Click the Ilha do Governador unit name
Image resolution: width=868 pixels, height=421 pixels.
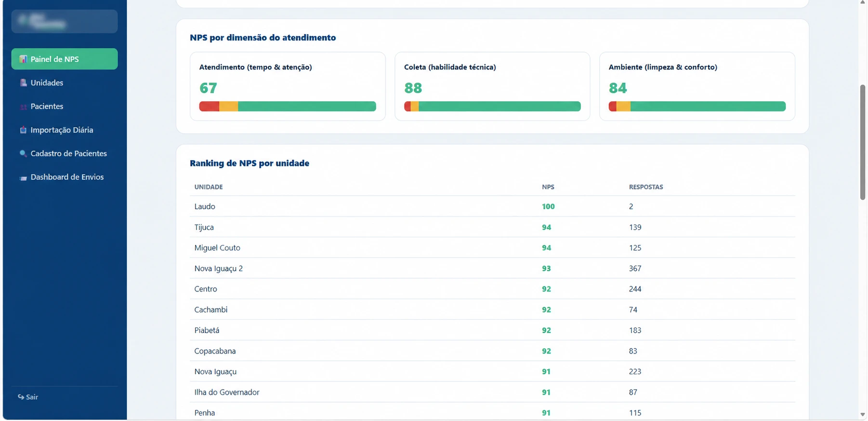click(x=227, y=392)
